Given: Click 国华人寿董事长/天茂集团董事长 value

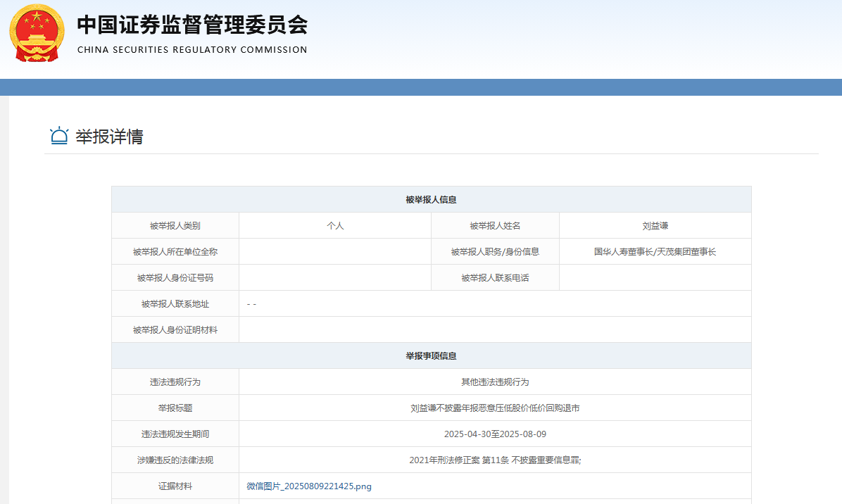Looking at the screenshot, I should point(655,252).
